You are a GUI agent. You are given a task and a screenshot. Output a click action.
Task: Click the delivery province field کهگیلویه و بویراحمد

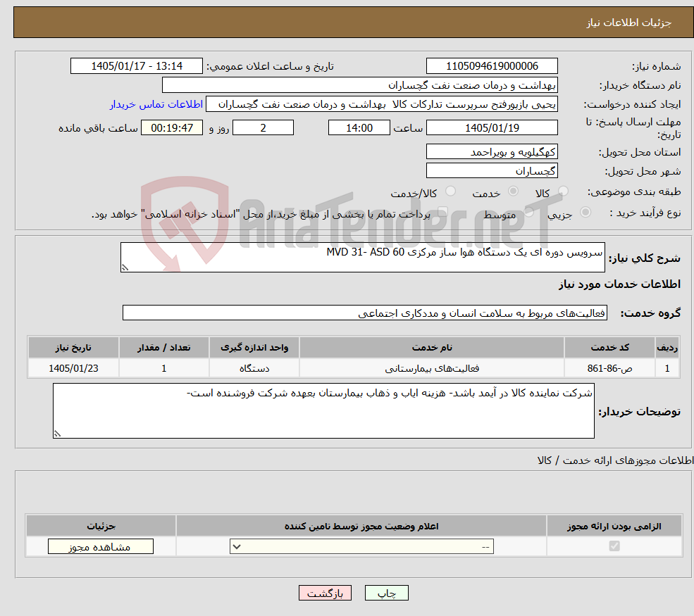click(x=492, y=151)
